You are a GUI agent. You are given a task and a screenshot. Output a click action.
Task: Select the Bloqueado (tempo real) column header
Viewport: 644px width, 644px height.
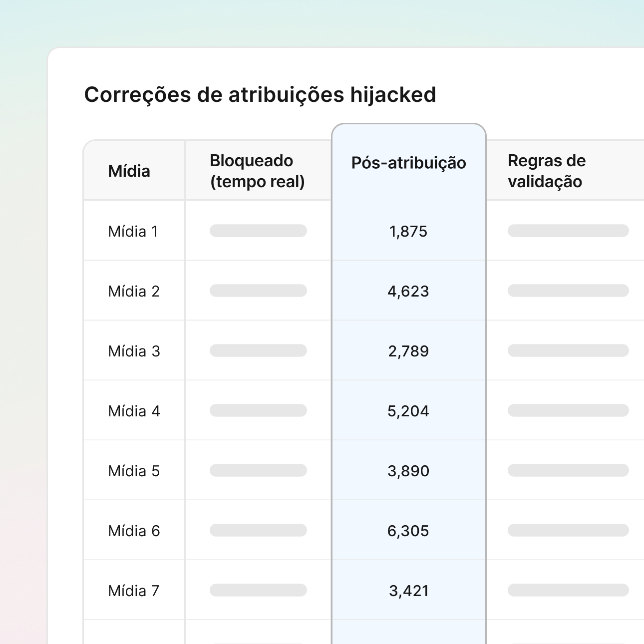click(x=257, y=171)
